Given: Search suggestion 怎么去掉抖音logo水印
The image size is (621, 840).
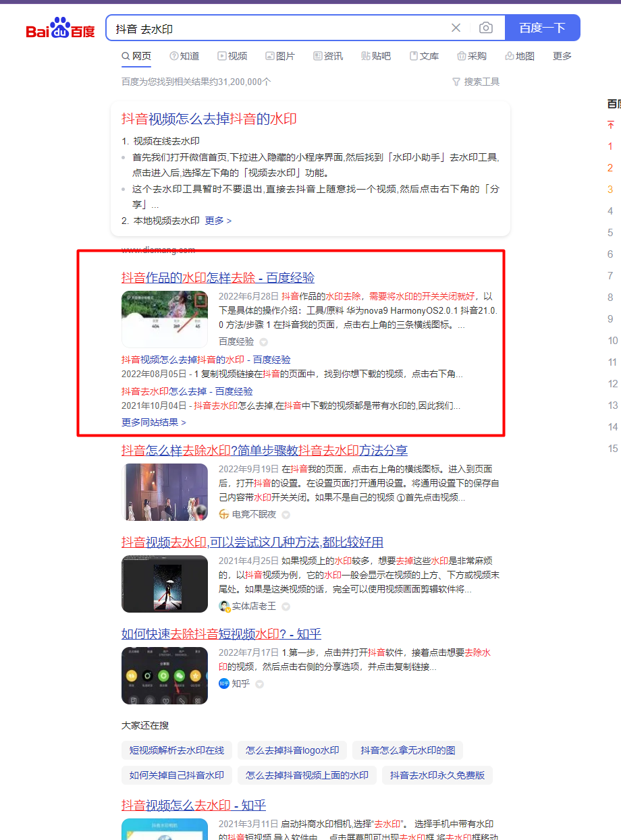Looking at the screenshot, I should point(292,750).
